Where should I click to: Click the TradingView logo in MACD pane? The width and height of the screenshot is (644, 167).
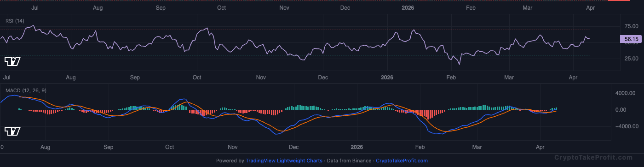(12, 131)
